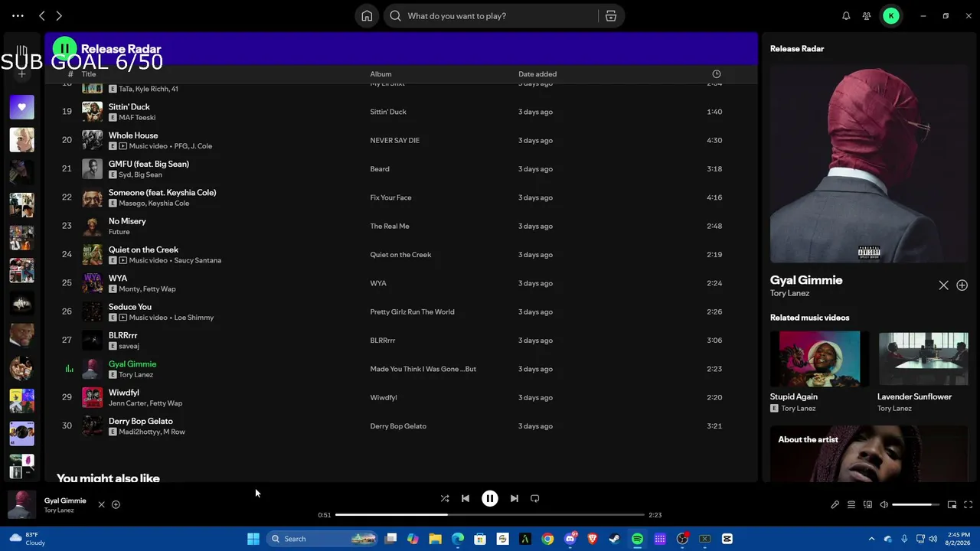Open the Windows Start menu
Screen dimensions: 980x551
pos(253,539)
